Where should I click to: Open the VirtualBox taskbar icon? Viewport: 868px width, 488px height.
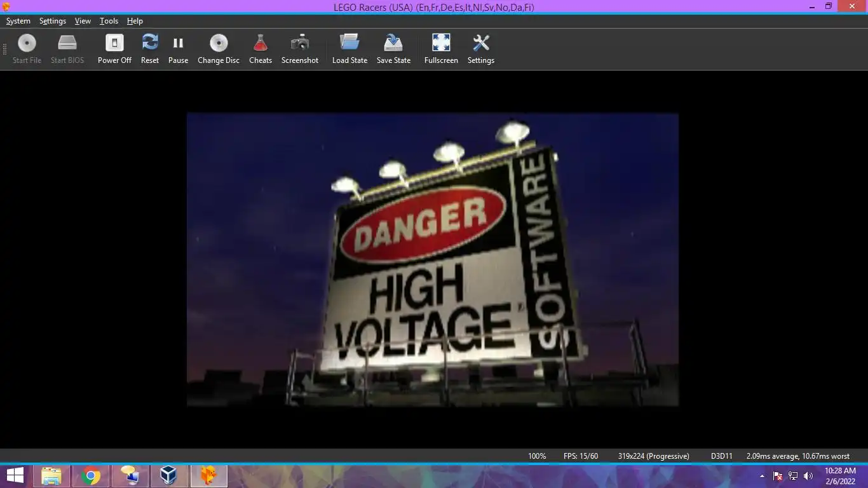[168, 475]
